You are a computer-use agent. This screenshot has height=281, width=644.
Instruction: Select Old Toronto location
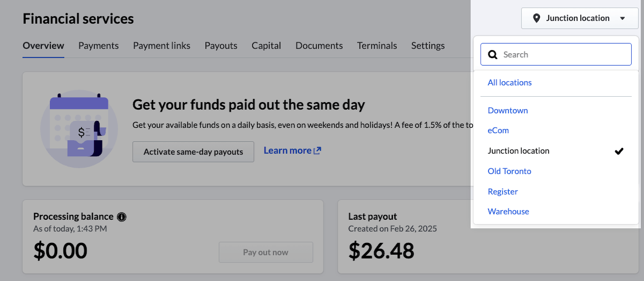click(x=509, y=171)
